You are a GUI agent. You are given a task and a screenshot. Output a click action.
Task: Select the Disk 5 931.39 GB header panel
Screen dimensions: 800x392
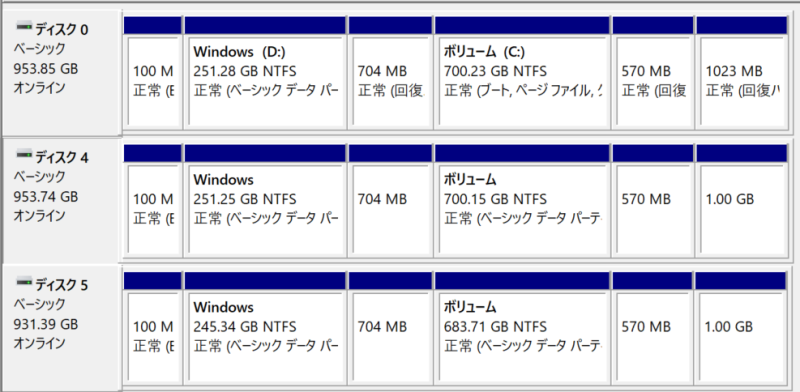click(62, 328)
